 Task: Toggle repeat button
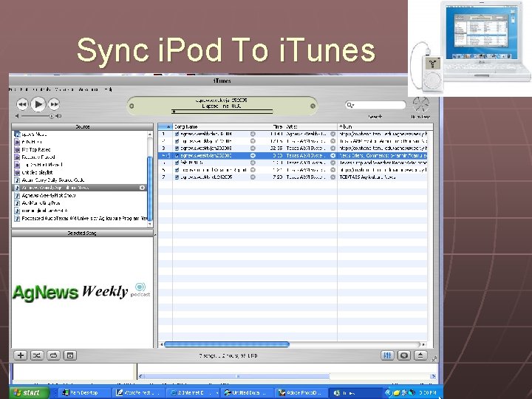(54, 355)
